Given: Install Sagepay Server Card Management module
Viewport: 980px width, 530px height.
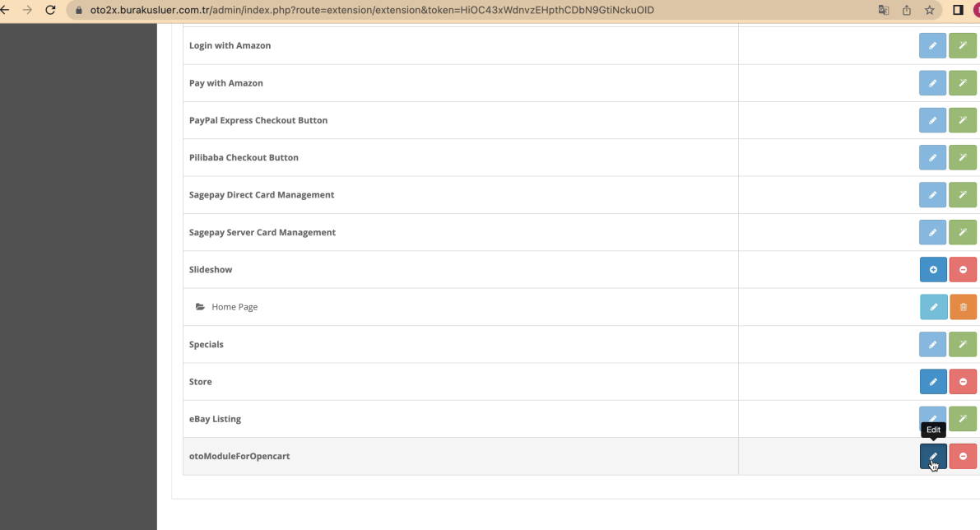Looking at the screenshot, I should click(x=963, y=233).
